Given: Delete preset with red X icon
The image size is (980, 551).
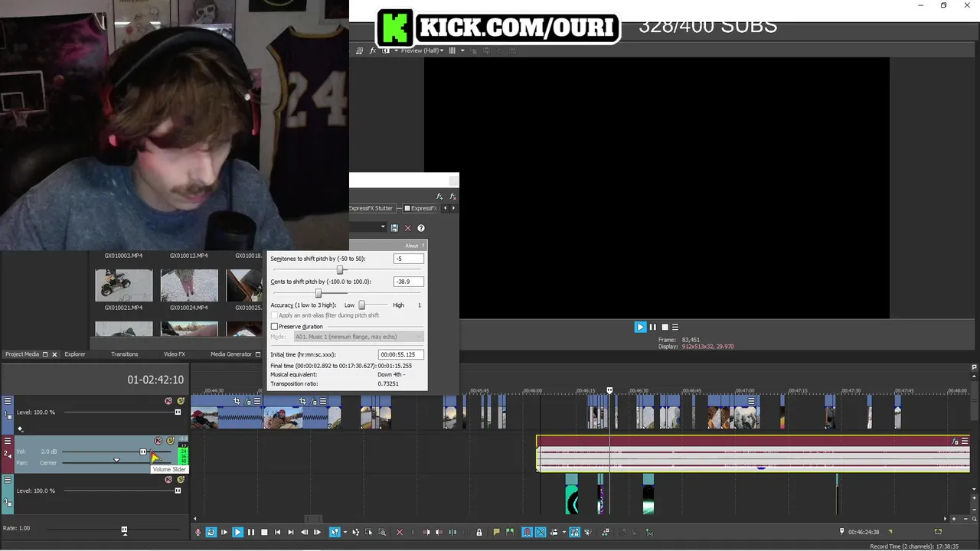Looking at the screenshot, I should (x=407, y=228).
